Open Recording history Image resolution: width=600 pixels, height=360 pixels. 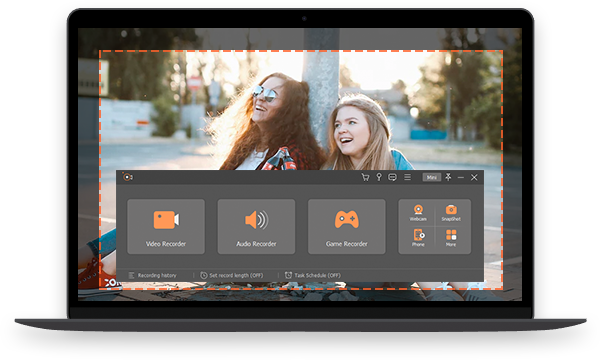click(153, 275)
